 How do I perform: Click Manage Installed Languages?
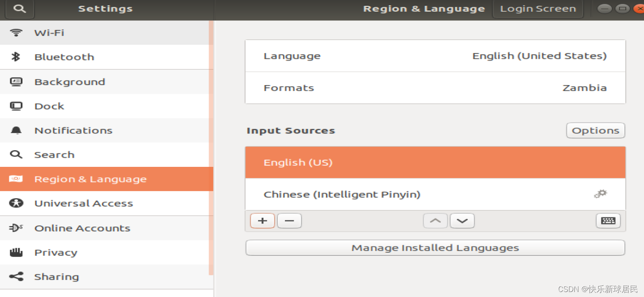435,247
